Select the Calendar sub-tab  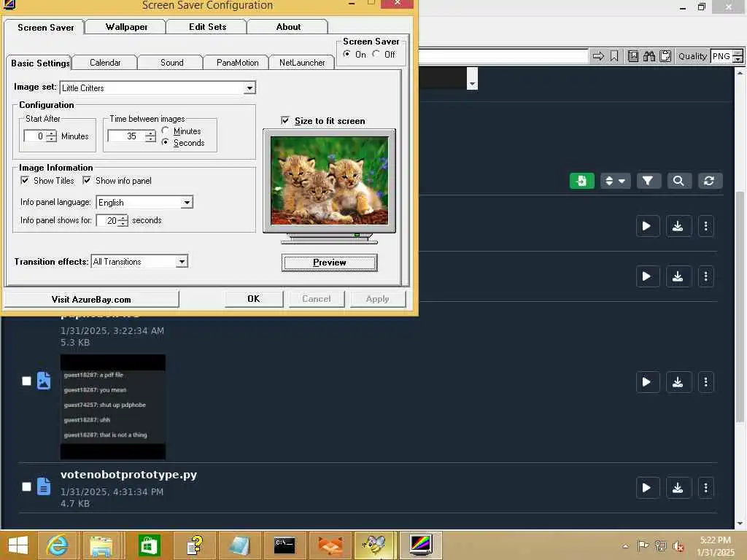[x=105, y=63]
